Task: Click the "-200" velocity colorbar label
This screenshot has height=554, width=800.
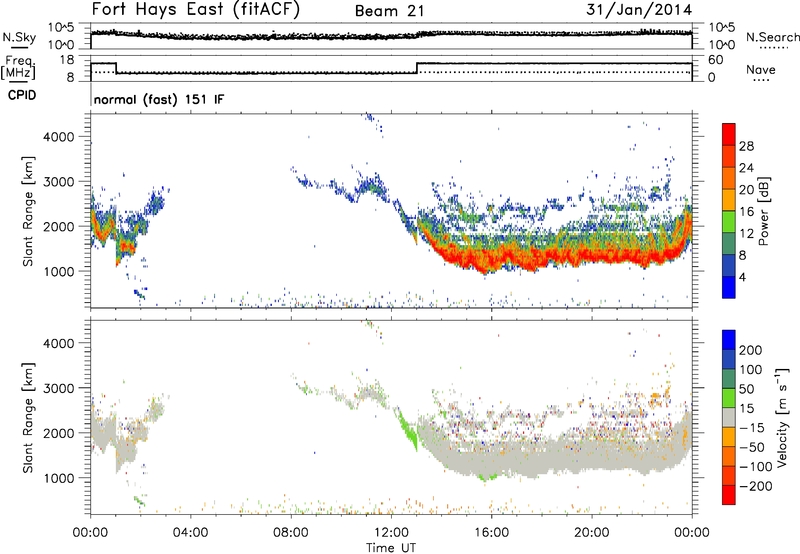Action: coord(756,486)
